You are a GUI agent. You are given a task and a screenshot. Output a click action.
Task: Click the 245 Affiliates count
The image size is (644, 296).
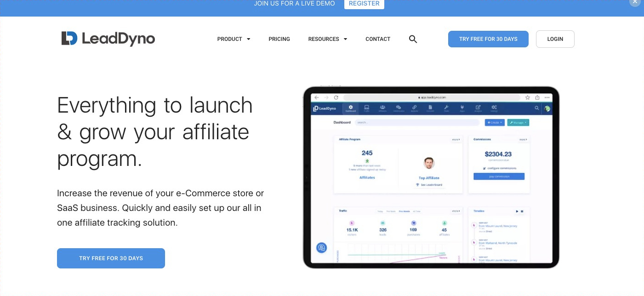(367, 153)
